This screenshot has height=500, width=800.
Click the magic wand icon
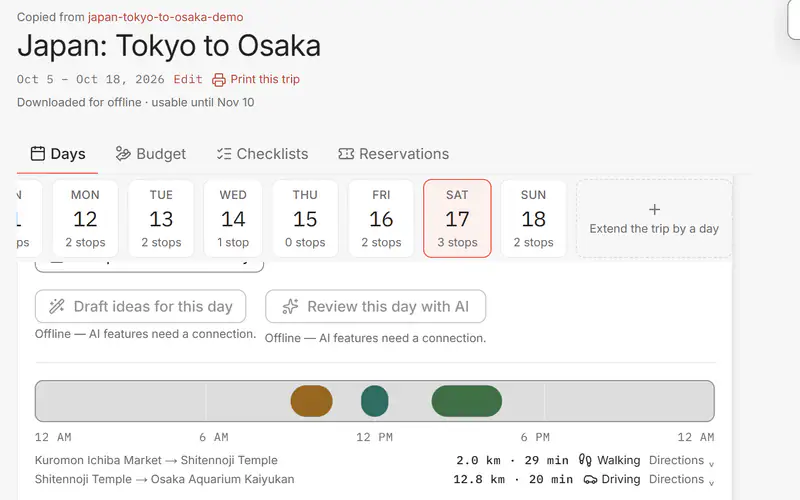point(57,306)
